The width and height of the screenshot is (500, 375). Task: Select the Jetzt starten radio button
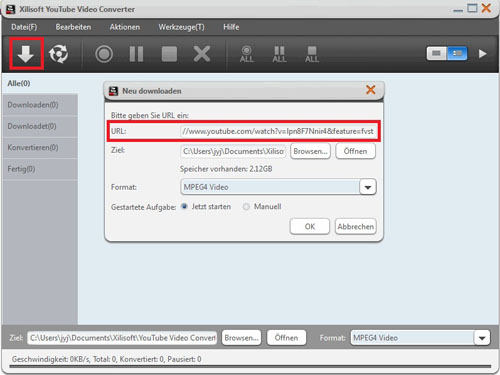(184, 206)
